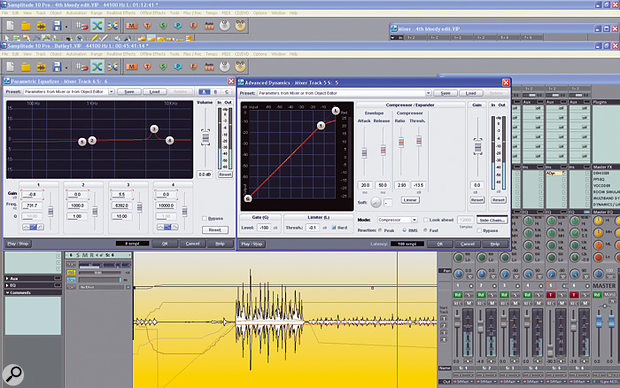
Task: Collapse the Comments section in track panel
Action: tap(7, 292)
